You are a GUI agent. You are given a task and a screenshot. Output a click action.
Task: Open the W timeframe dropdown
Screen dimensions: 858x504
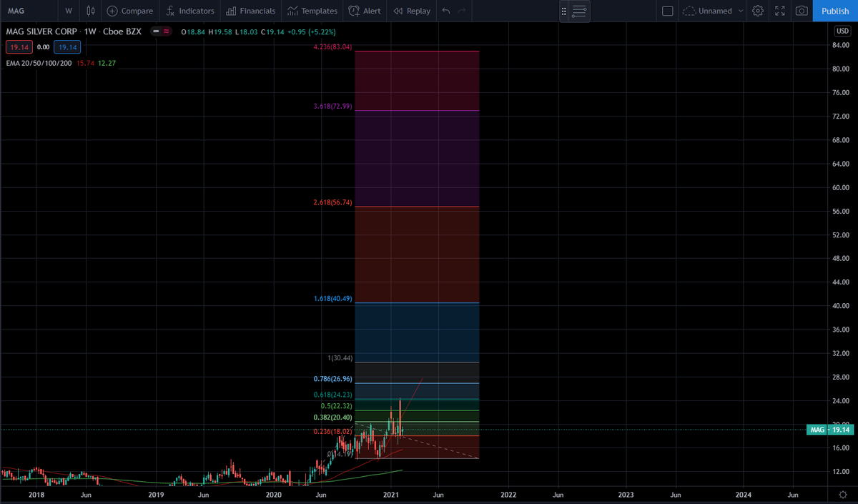(x=69, y=11)
